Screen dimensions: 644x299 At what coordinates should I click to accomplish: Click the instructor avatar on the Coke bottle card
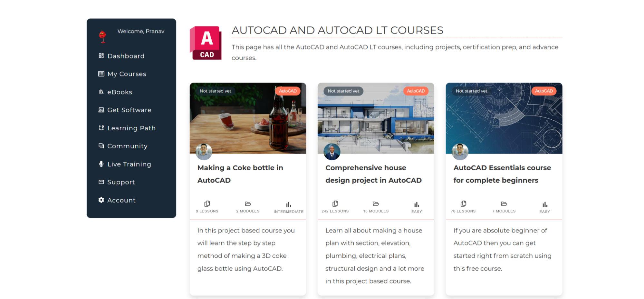pos(204,152)
